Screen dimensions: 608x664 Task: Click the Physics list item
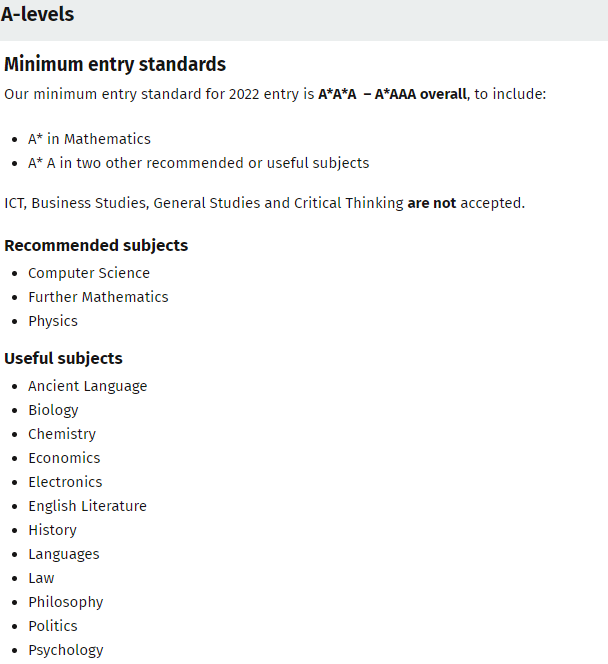pos(53,321)
